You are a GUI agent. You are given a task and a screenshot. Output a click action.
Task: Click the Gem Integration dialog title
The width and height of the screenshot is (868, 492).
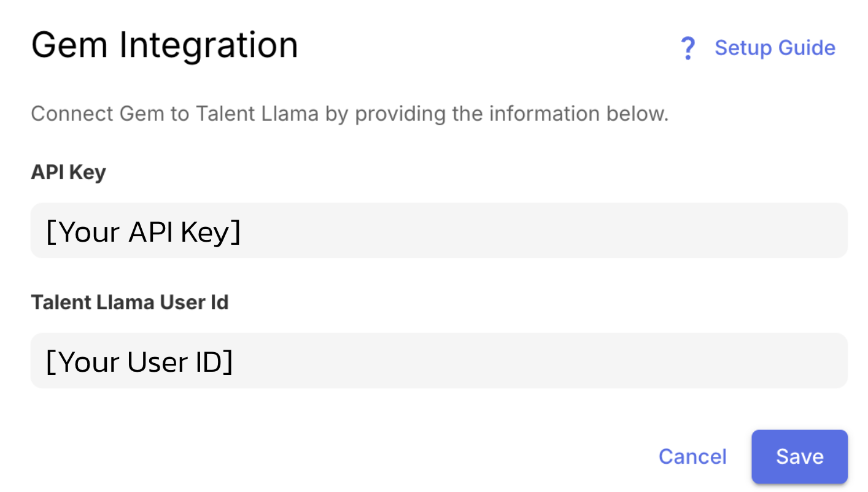point(165,45)
